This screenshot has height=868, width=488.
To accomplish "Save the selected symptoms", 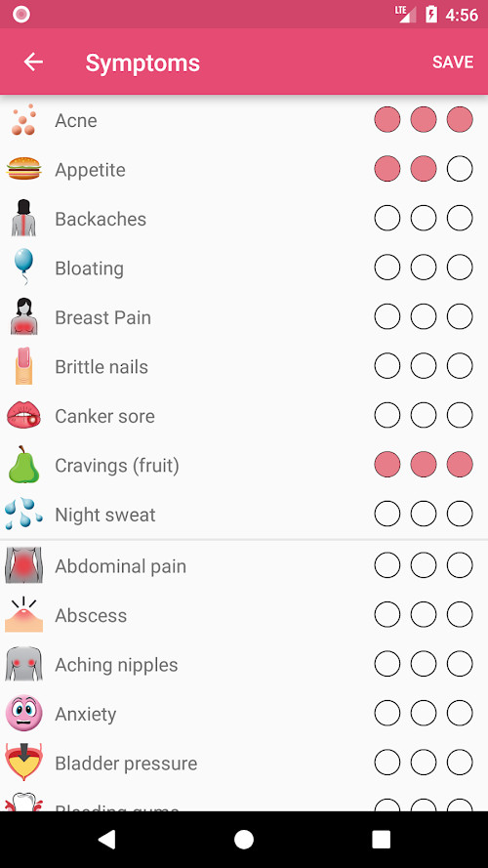I will click(453, 62).
